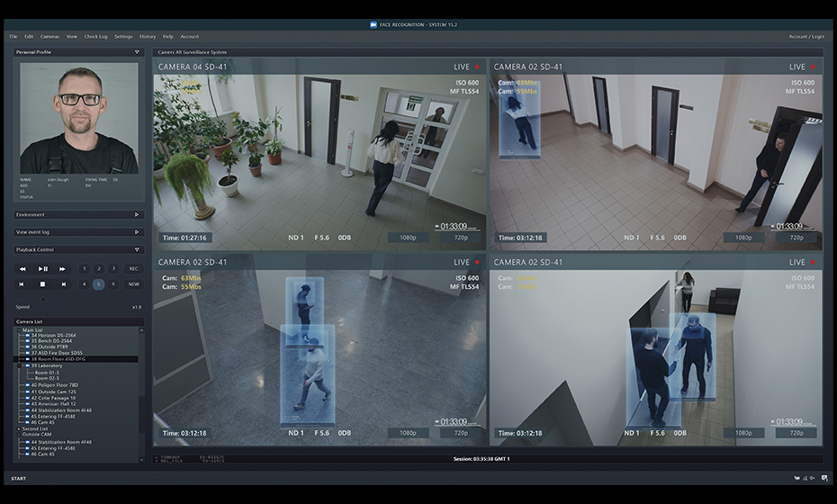The image size is (837, 504).
Task: Click down arrow of Camera List scrollbar
Action: point(141,460)
